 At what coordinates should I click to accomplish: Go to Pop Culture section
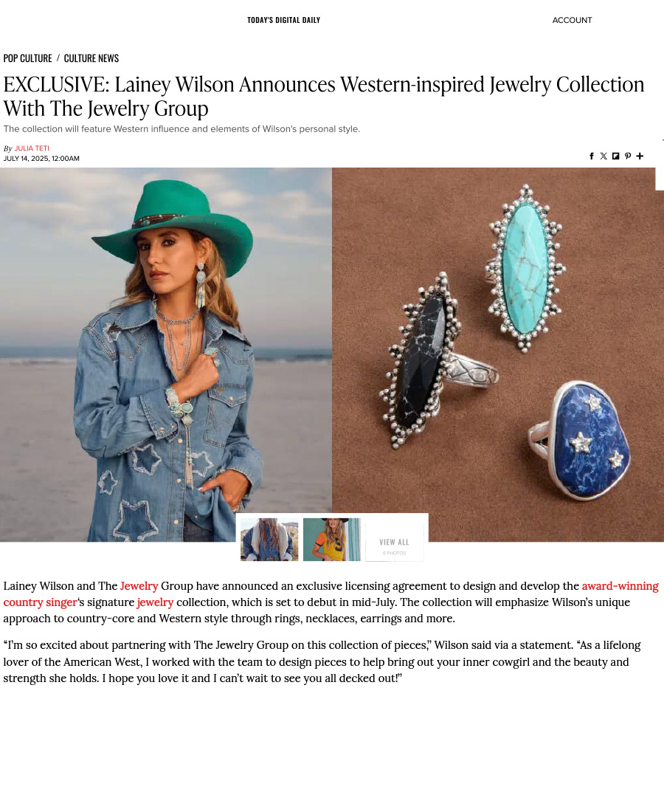tap(27, 58)
